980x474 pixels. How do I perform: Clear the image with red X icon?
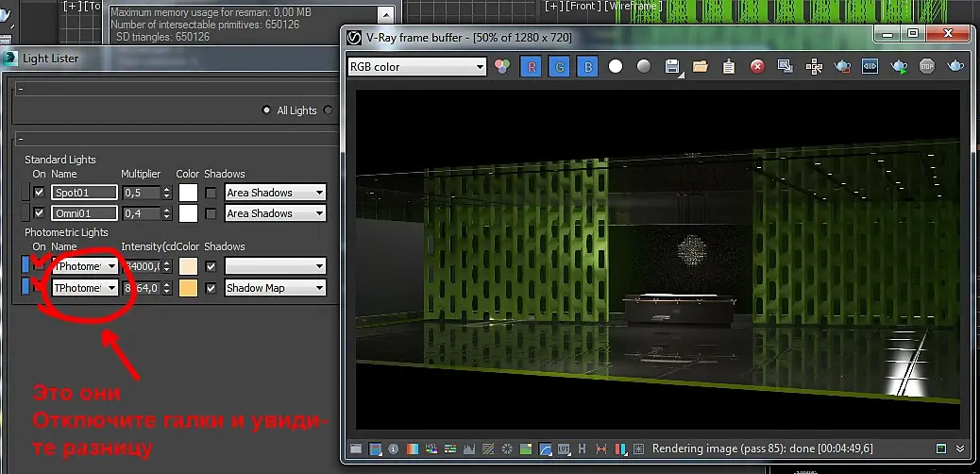coord(757,67)
